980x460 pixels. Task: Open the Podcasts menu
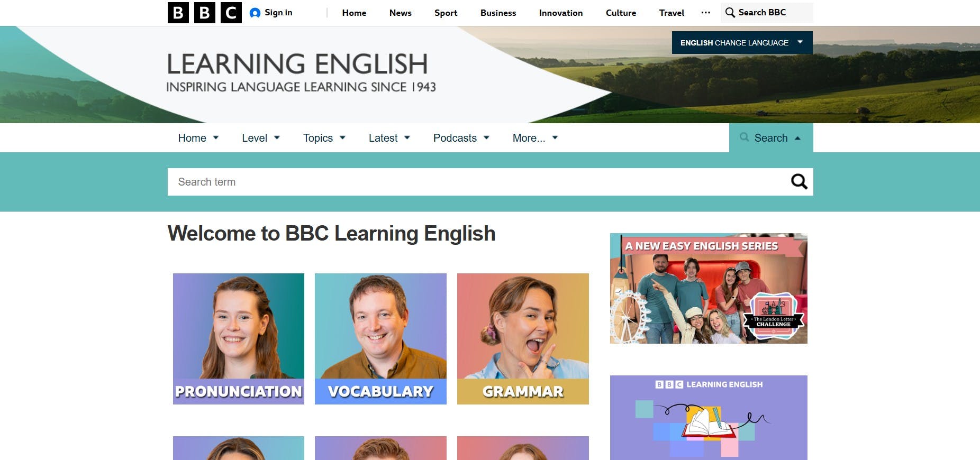coord(455,138)
